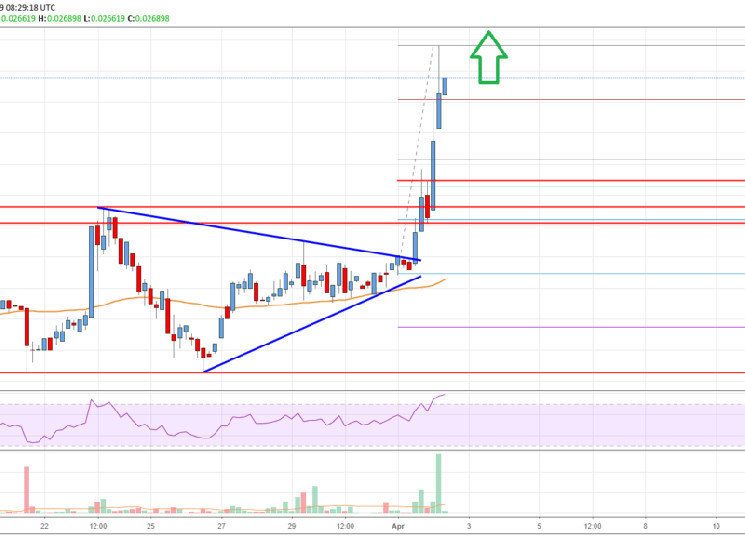This screenshot has height=558, width=745.
Task: Click the '22' date label on time axis
Action: (44, 526)
